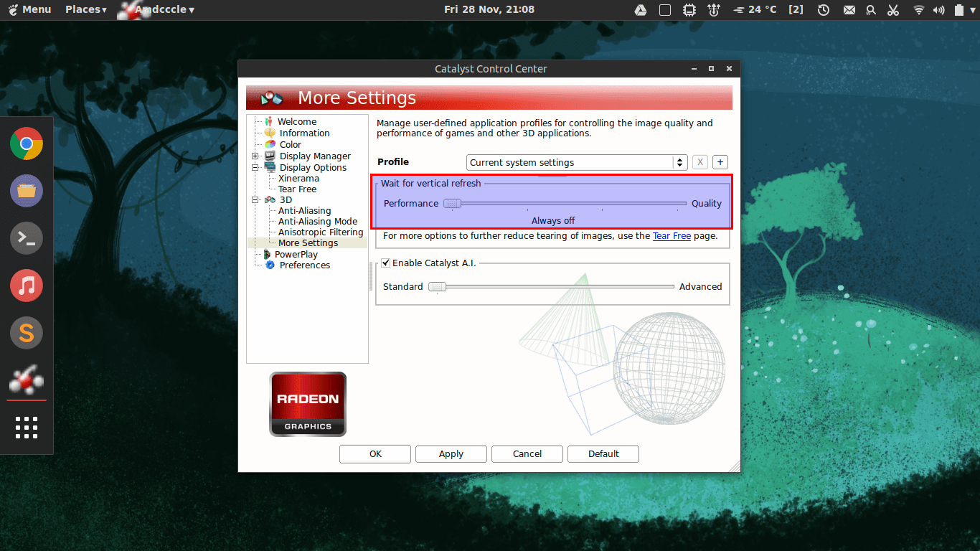Restore settings with the Default button
This screenshot has height=551, width=980.
[603, 453]
